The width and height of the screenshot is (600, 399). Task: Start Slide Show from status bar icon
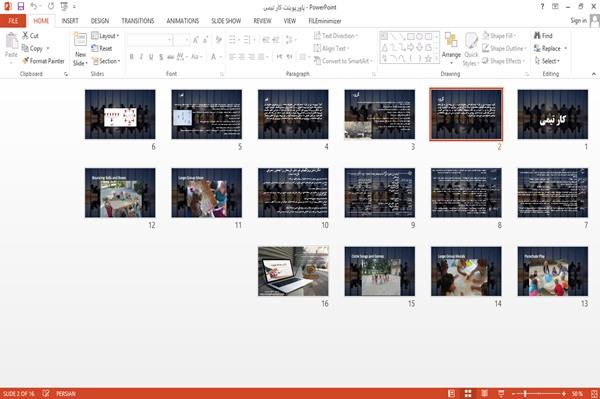click(501, 393)
